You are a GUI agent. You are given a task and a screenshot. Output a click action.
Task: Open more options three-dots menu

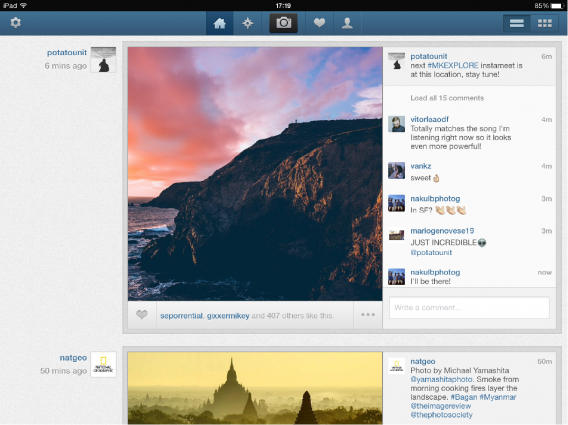368,315
